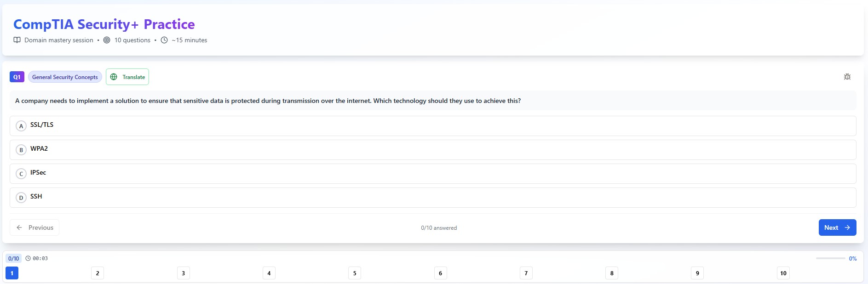Select answer A: SSL/TLS
This screenshot has height=284, width=868.
tap(432, 126)
